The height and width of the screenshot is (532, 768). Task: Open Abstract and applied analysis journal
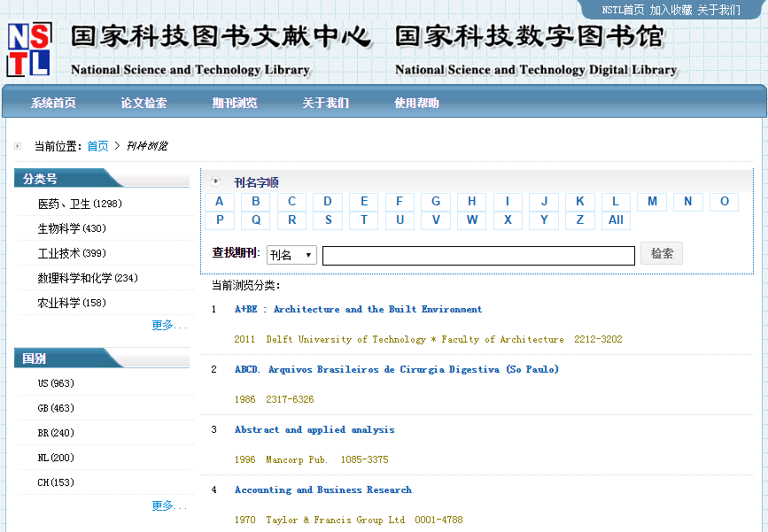coord(314,430)
